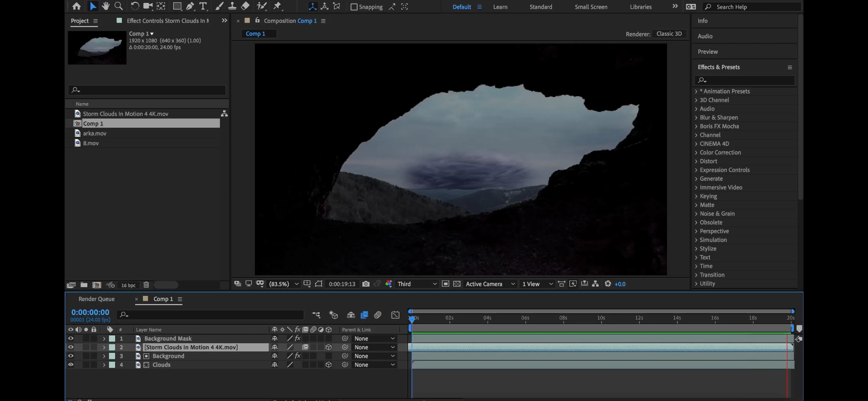Click the Take Snapshot camera icon
The width and height of the screenshot is (868, 401).
pos(366,284)
